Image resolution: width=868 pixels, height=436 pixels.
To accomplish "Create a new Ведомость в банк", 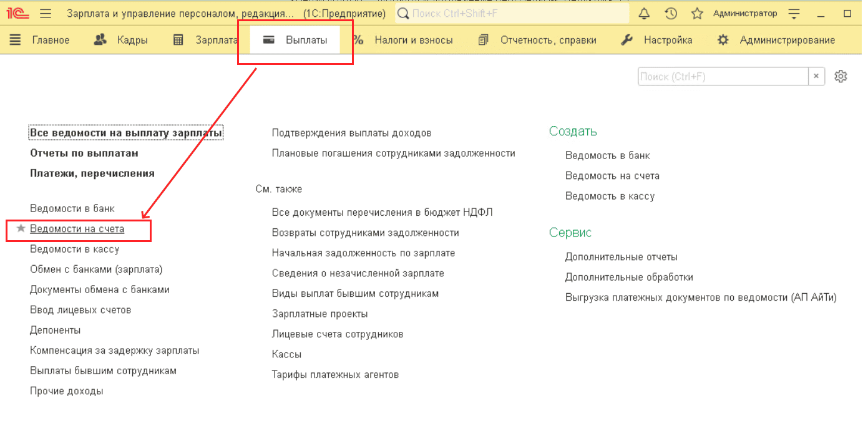I will (x=607, y=155).
